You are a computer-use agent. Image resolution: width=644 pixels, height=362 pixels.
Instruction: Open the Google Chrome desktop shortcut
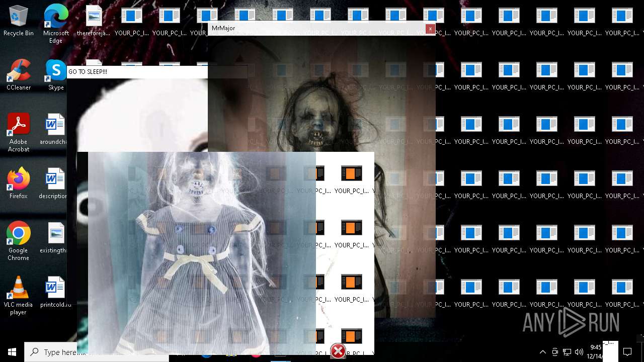click(19, 241)
